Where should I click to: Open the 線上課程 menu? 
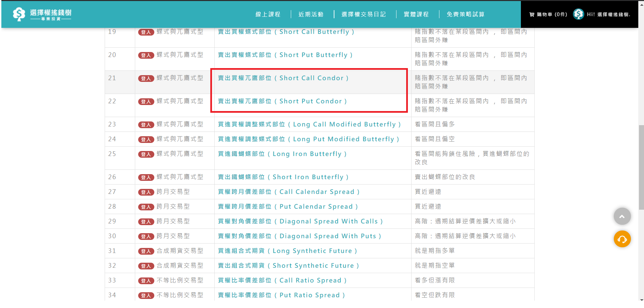[x=268, y=14]
